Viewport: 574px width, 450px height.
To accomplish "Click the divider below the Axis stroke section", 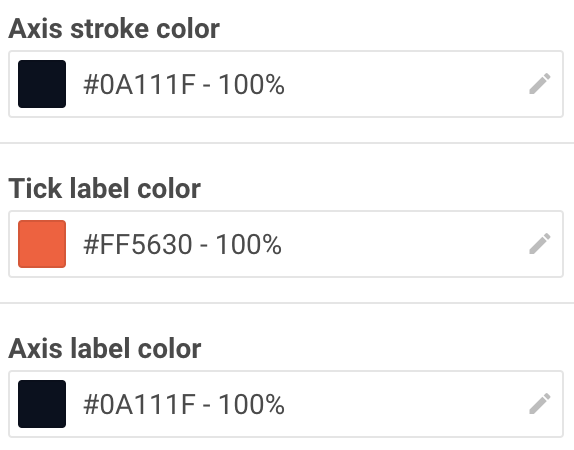I will (x=287, y=143).
